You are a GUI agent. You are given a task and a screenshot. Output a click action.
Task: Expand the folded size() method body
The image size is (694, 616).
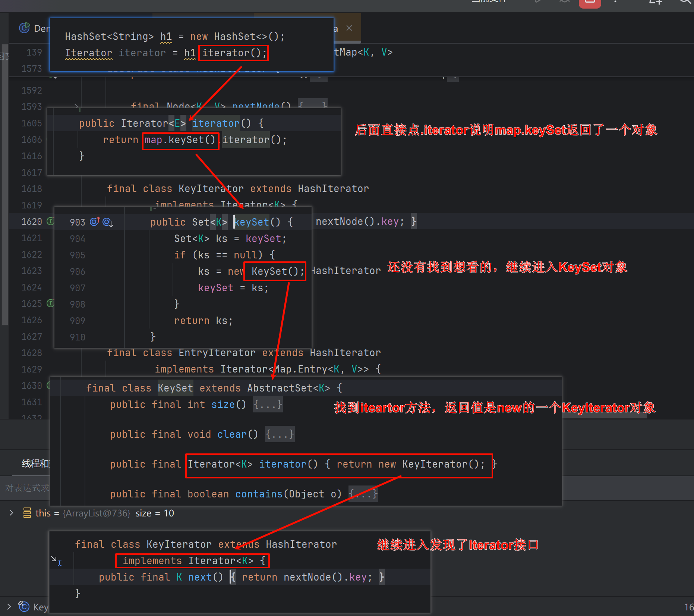pyautogui.click(x=268, y=405)
